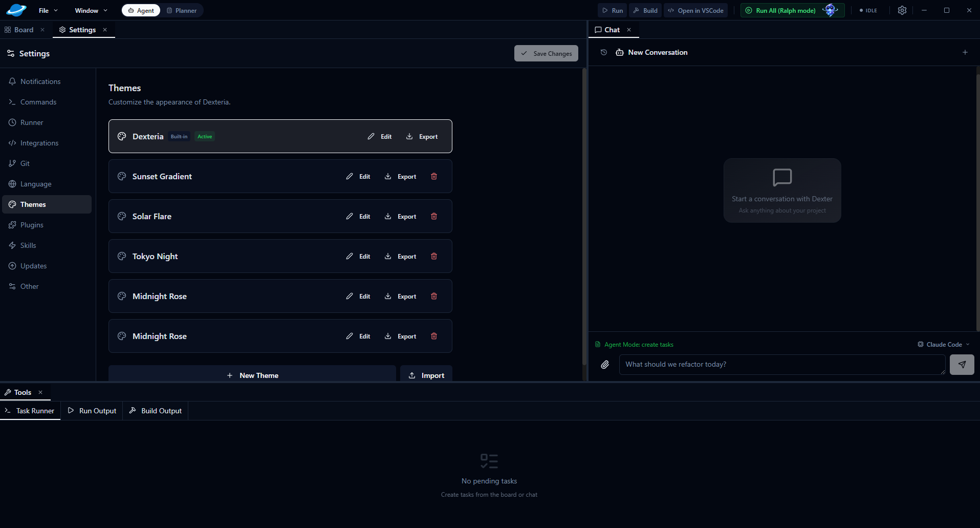Click the Save Changes button
980x528 pixels.
click(x=546, y=53)
